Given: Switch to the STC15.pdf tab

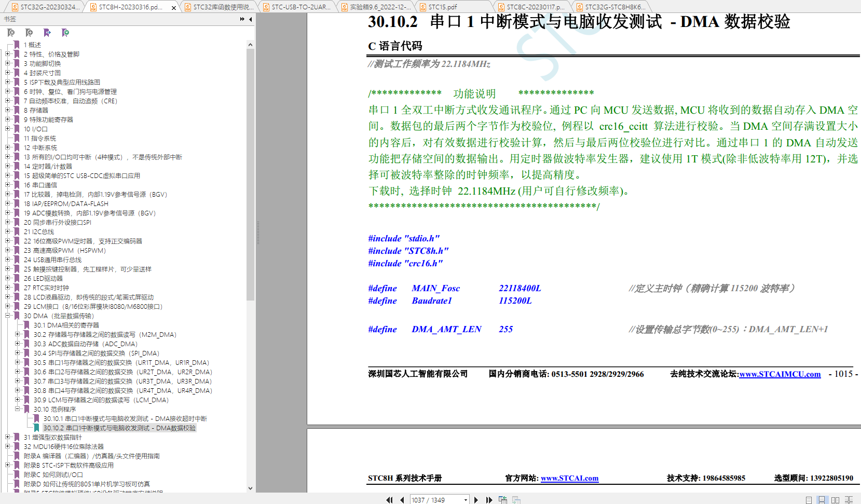Looking at the screenshot, I should coord(454,7).
